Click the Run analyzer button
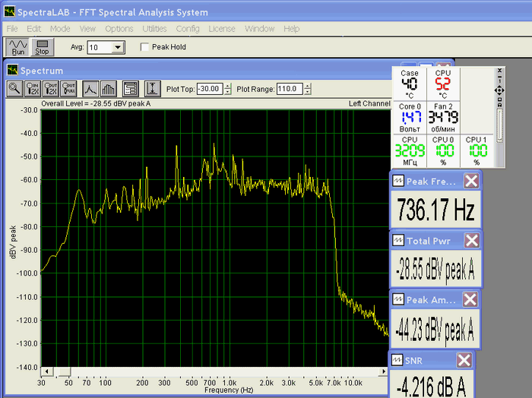The height and width of the screenshot is (398, 532). pyautogui.click(x=18, y=47)
